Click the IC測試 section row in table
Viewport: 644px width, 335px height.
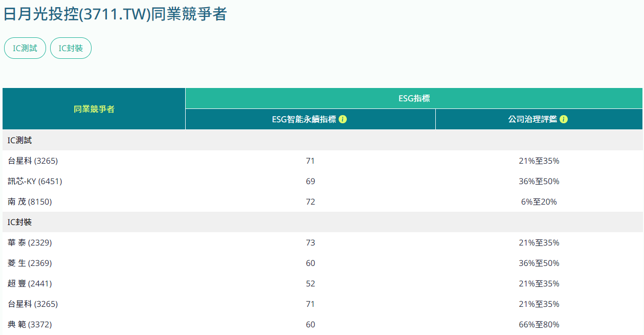tap(20, 140)
